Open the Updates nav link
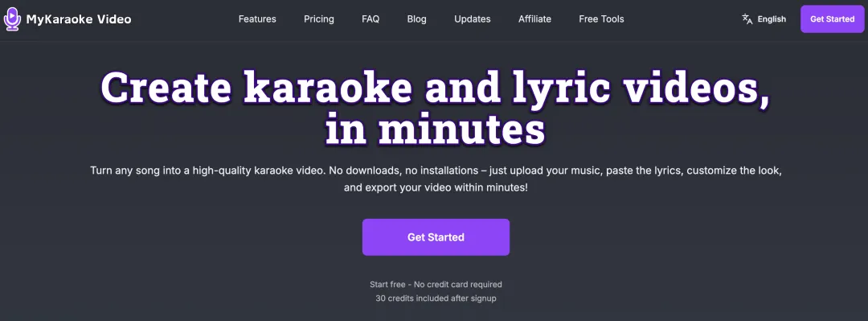Viewport: 868px width, 321px height. 473,19
